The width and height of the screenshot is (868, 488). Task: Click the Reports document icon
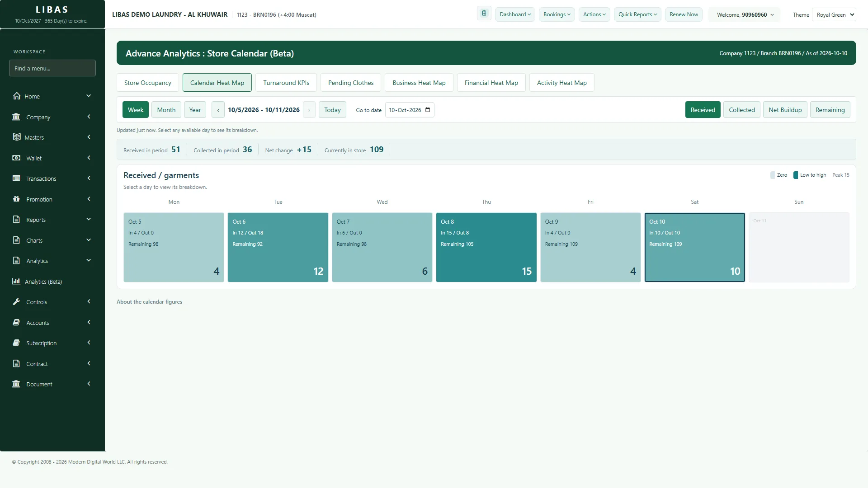[x=16, y=219]
